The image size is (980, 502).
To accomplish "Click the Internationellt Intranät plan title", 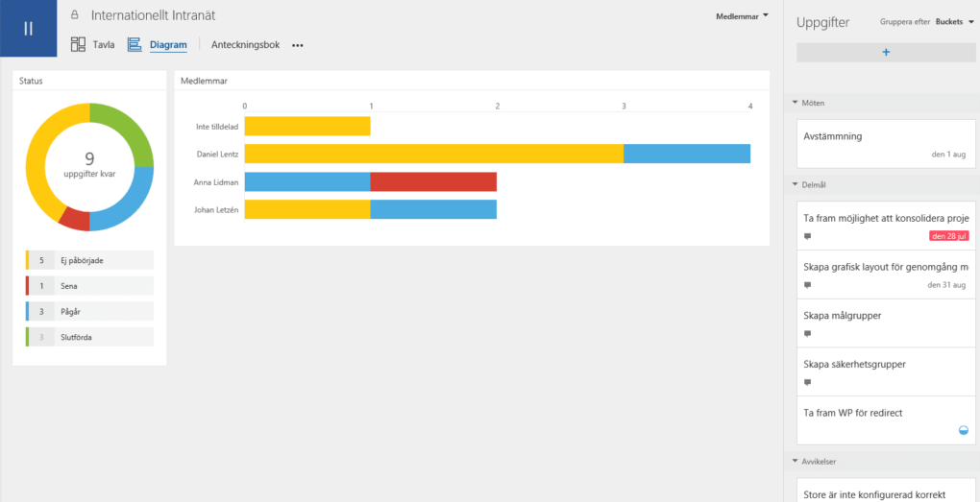I will point(153,15).
